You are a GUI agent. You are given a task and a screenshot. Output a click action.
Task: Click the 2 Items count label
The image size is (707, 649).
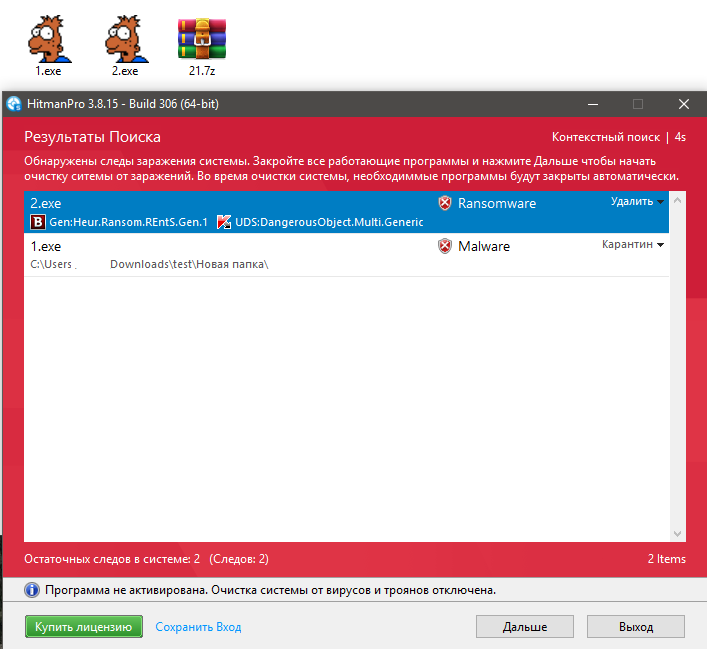[x=666, y=559]
